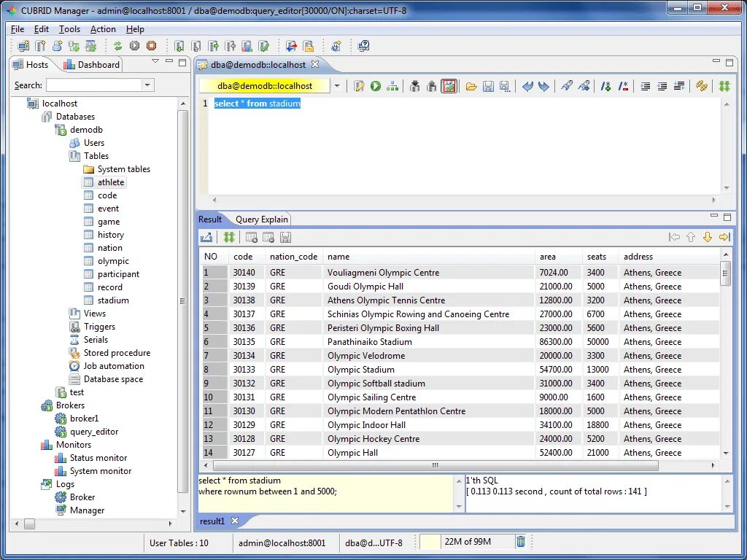Open the Tools menu
Screen dimensions: 747x560
click(x=69, y=29)
